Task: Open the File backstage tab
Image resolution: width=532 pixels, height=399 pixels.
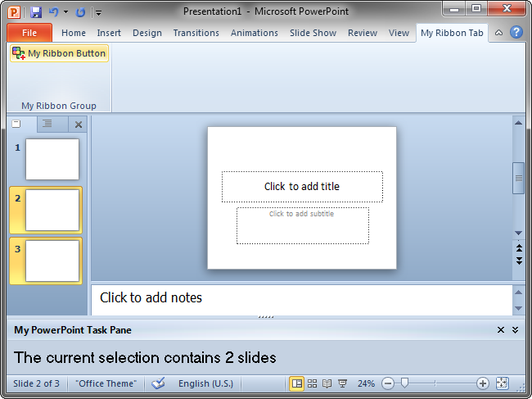Action: [x=29, y=33]
